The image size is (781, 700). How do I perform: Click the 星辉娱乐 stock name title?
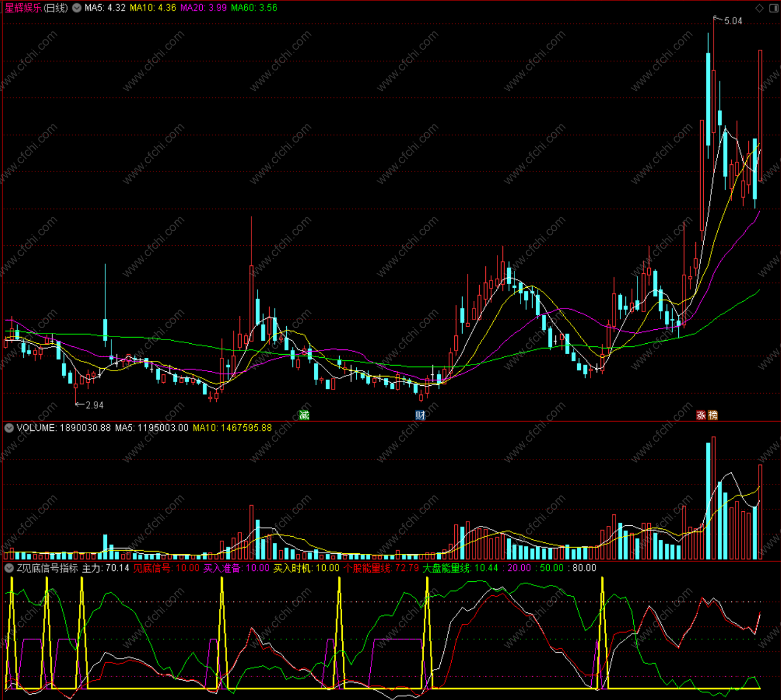tap(23, 8)
